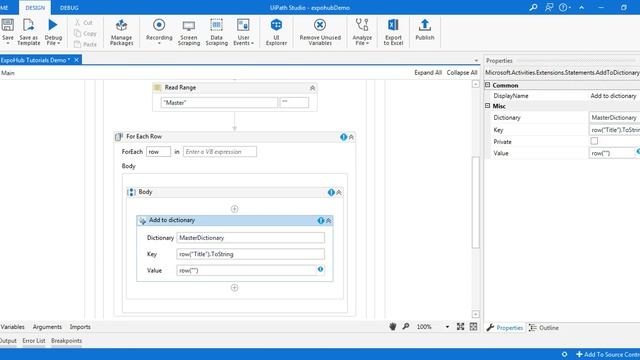
Task: Click the Value property field in Properties
Action: point(612,153)
